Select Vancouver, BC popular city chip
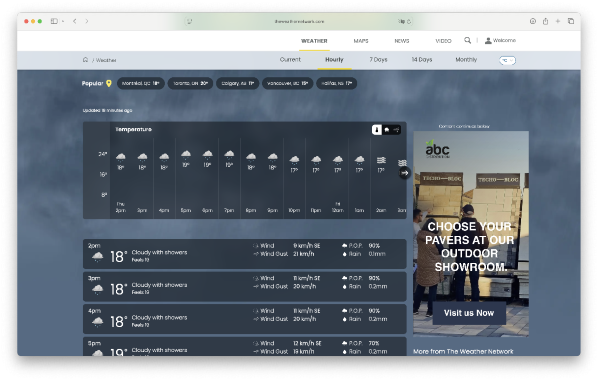This screenshot has width=600, height=381. click(x=287, y=83)
